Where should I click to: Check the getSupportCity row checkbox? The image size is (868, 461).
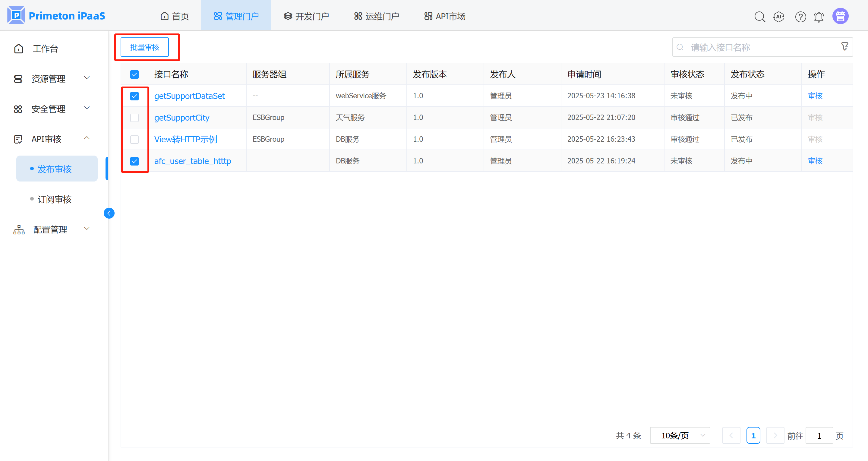coord(134,118)
